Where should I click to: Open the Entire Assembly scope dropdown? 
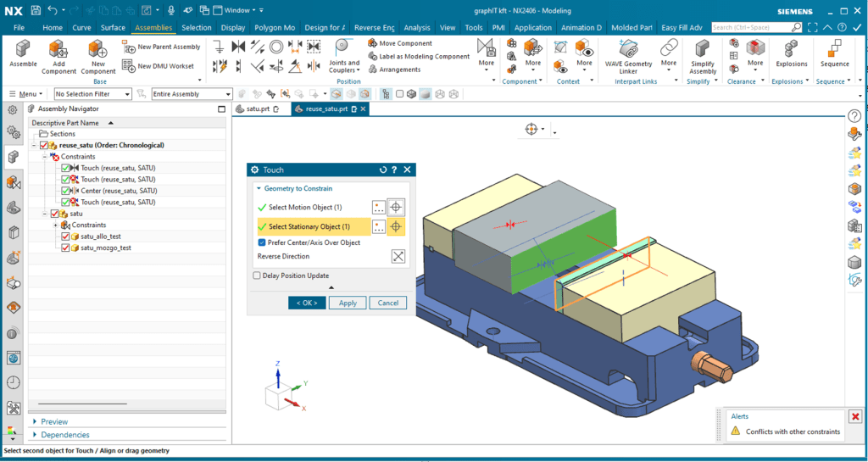[192, 94]
